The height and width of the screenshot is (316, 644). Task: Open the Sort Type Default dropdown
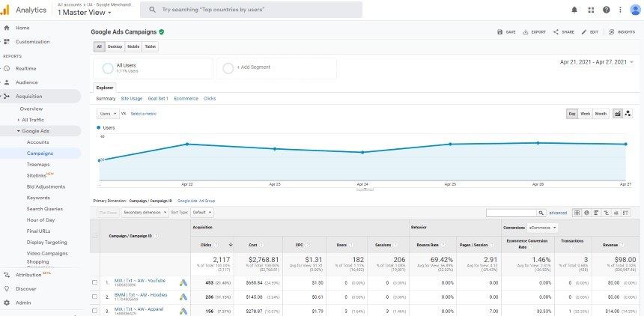coord(202,213)
